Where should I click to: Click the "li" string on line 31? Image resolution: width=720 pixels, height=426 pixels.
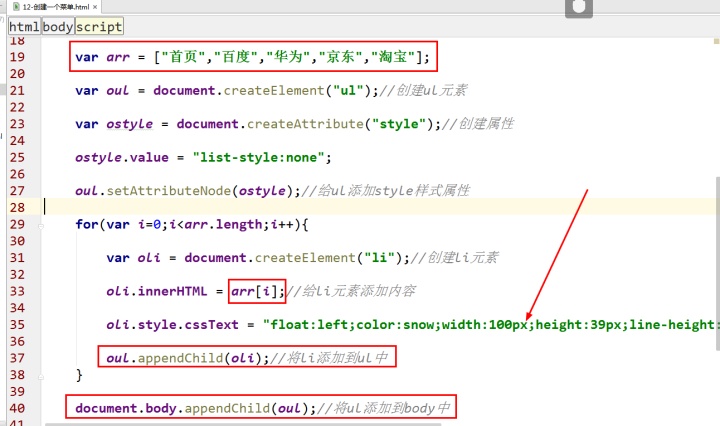point(379,258)
